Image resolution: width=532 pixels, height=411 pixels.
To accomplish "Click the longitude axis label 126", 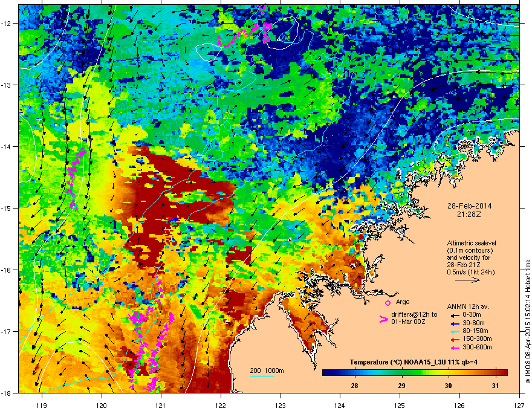I will (x=459, y=405).
